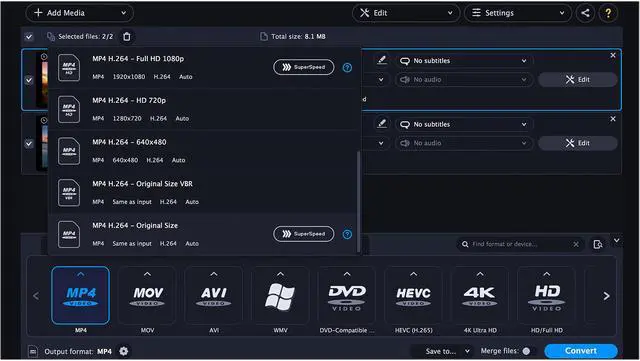Select the 4K Ultra HD format icon

coord(480,295)
